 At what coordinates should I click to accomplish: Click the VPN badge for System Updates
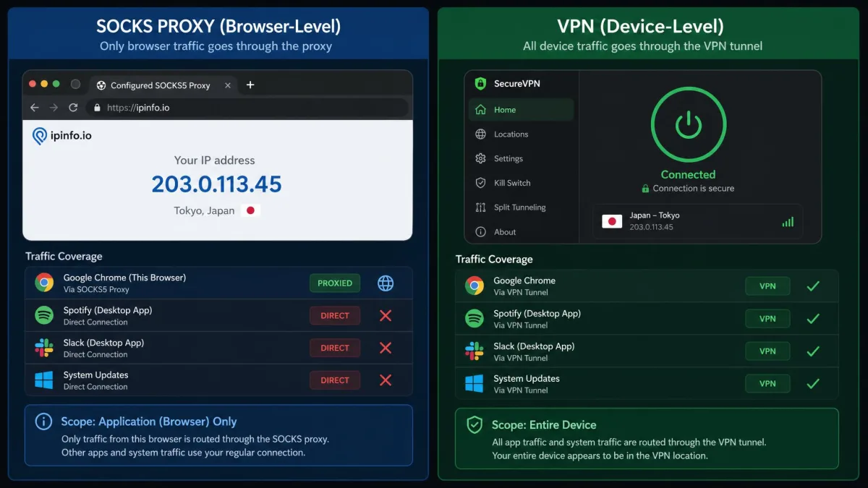click(x=767, y=384)
